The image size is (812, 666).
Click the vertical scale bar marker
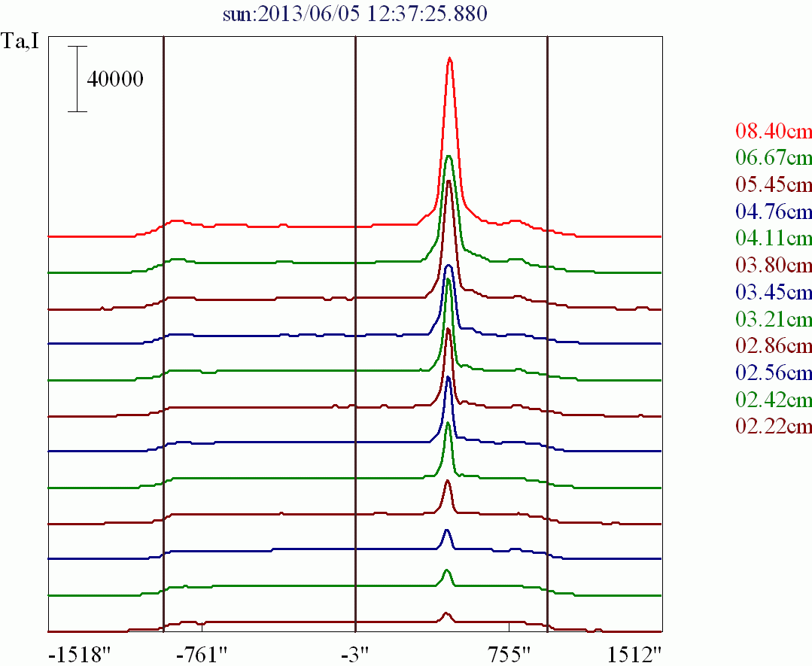78,79
